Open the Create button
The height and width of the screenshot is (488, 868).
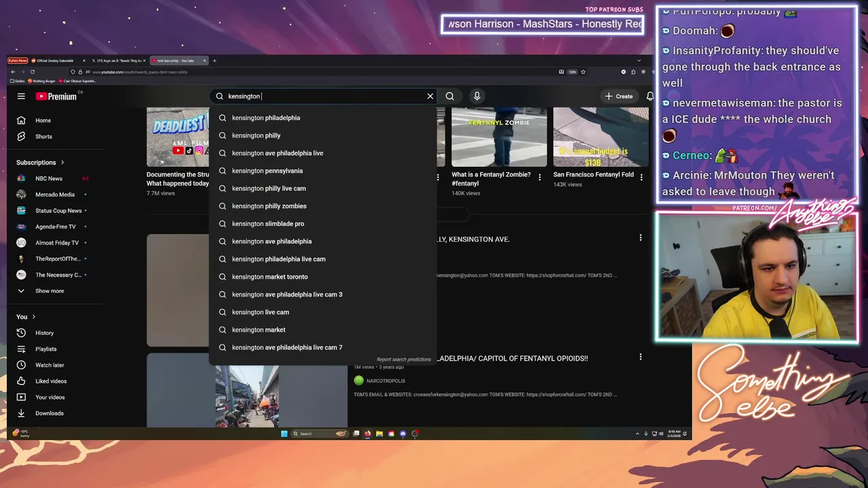(619, 96)
